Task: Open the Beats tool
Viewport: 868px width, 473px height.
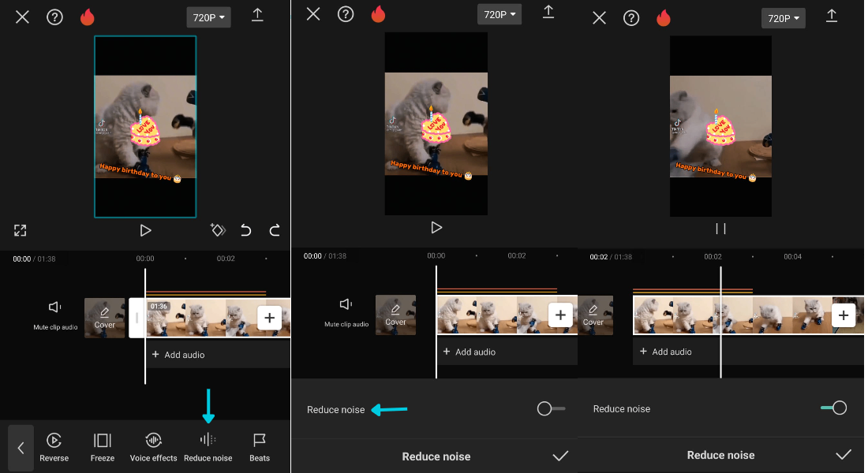Action: pos(259,446)
